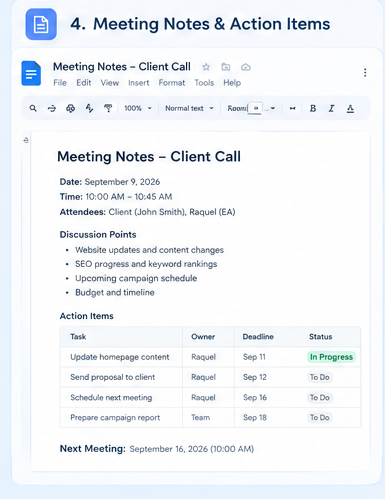Screen dimensions: 385x499
Task: Click the 'Deadline' column header
Action: [258, 337]
